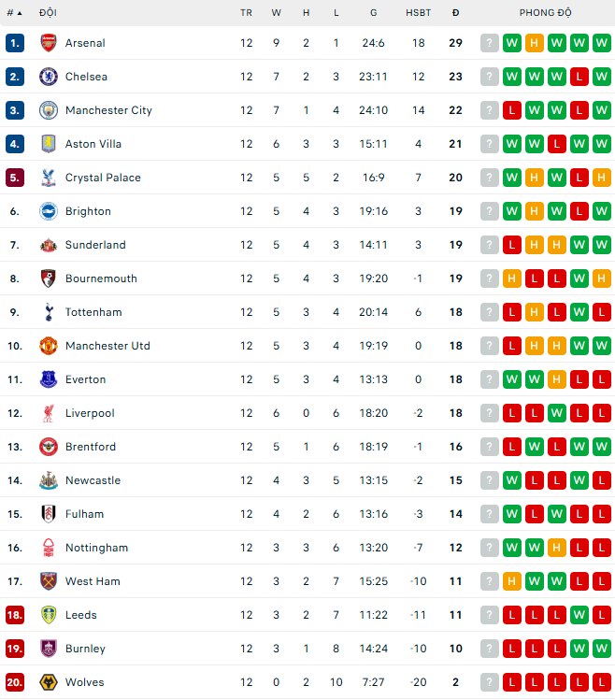Click the rank 5 badge for Crystal Palace

(14, 178)
